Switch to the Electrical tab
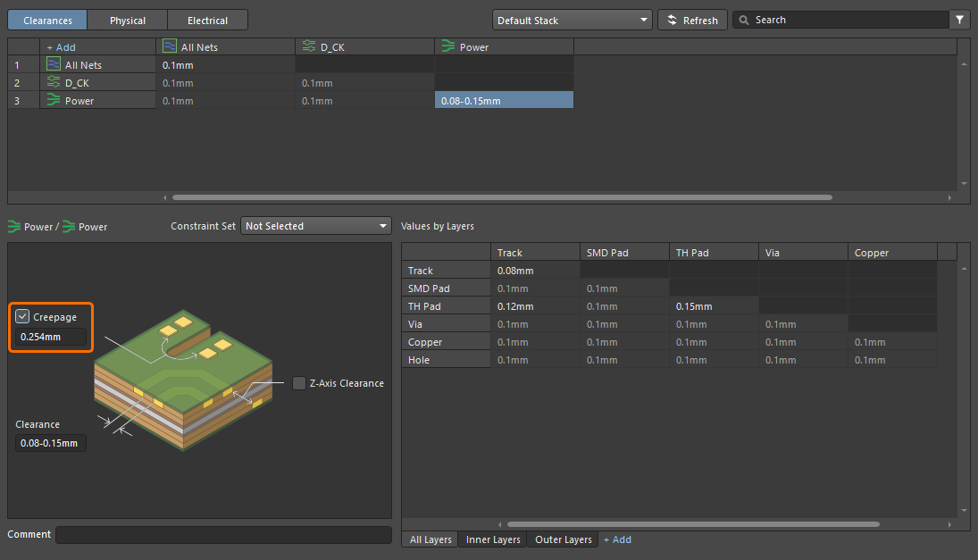The image size is (978, 560). tap(207, 20)
